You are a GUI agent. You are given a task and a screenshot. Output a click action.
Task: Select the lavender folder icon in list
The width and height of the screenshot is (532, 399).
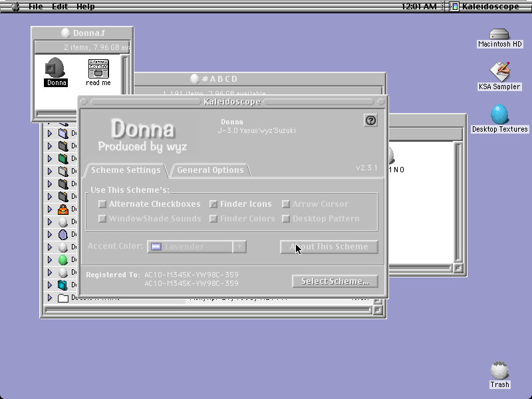click(63, 134)
